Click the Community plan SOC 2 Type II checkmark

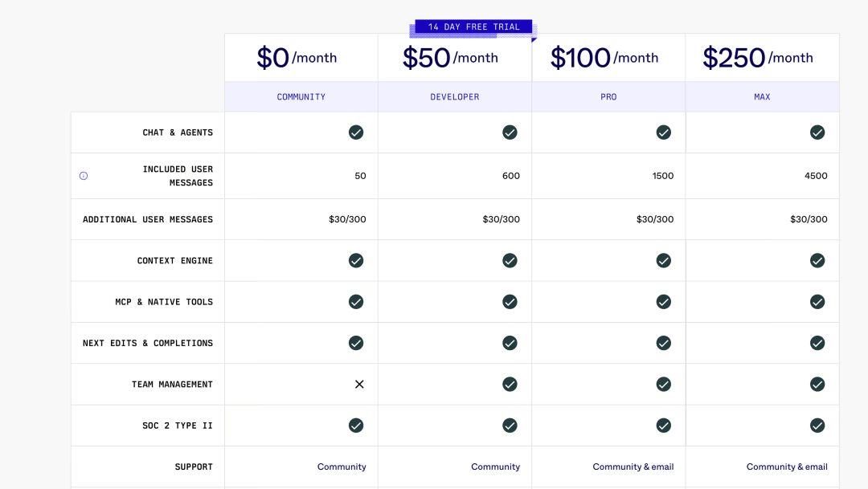click(x=356, y=426)
